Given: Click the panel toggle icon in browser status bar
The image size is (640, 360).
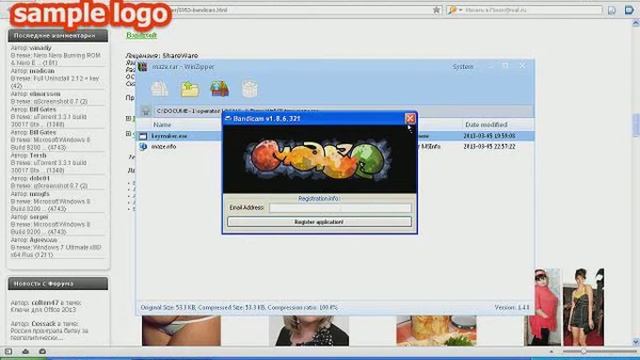Looking at the screenshot, I should point(8,351).
